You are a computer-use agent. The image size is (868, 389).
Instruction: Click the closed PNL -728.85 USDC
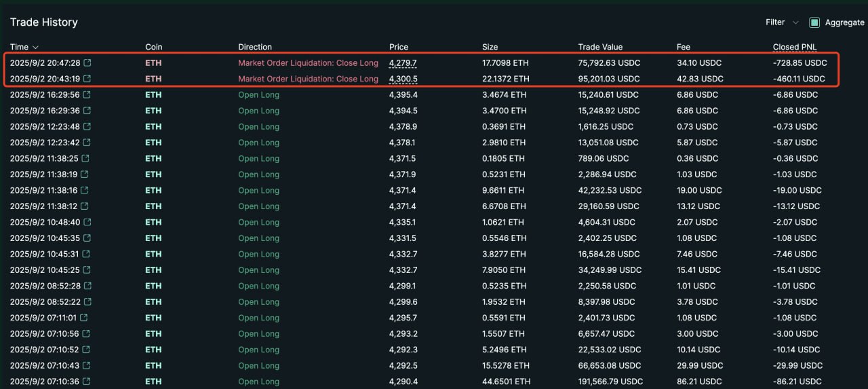[800, 63]
